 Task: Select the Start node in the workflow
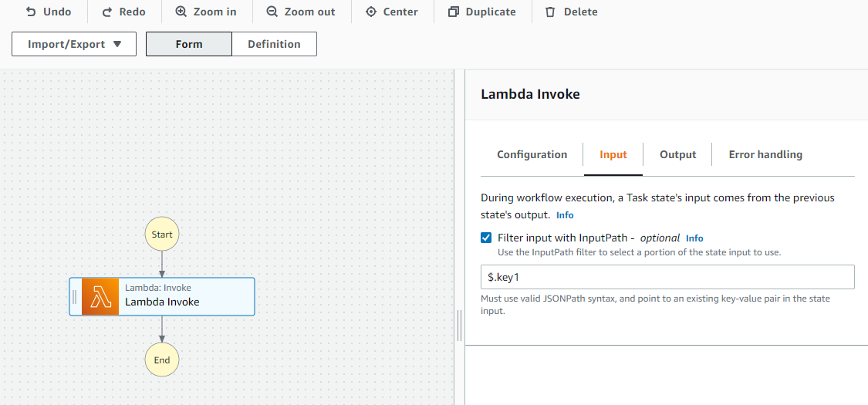162,234
